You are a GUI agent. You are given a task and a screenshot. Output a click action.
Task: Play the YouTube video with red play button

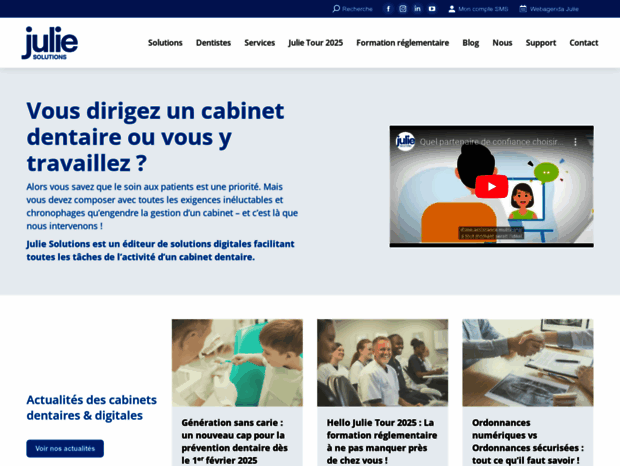pyautogui.click(x=491, y=186)
